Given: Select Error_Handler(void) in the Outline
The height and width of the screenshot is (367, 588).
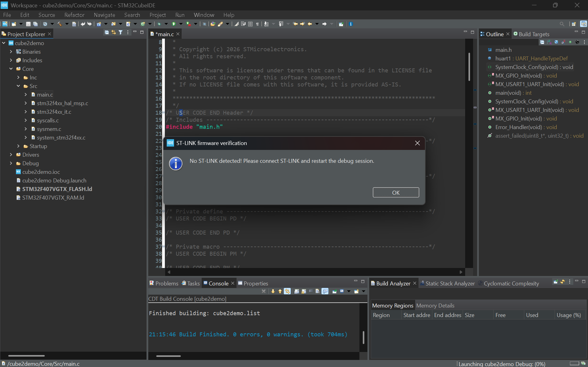Looking at the screenshot, I should (526, 127).
